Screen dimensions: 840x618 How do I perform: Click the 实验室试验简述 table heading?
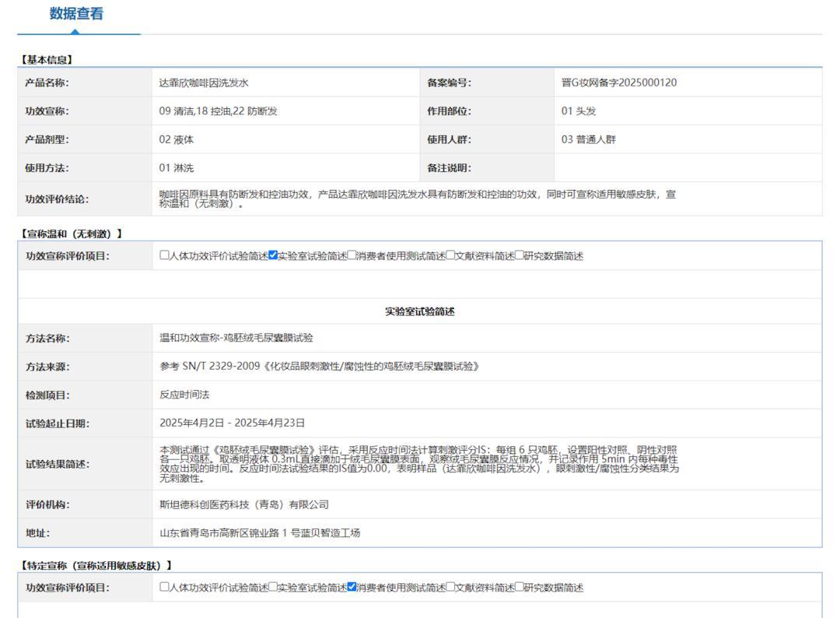[419, 311]
